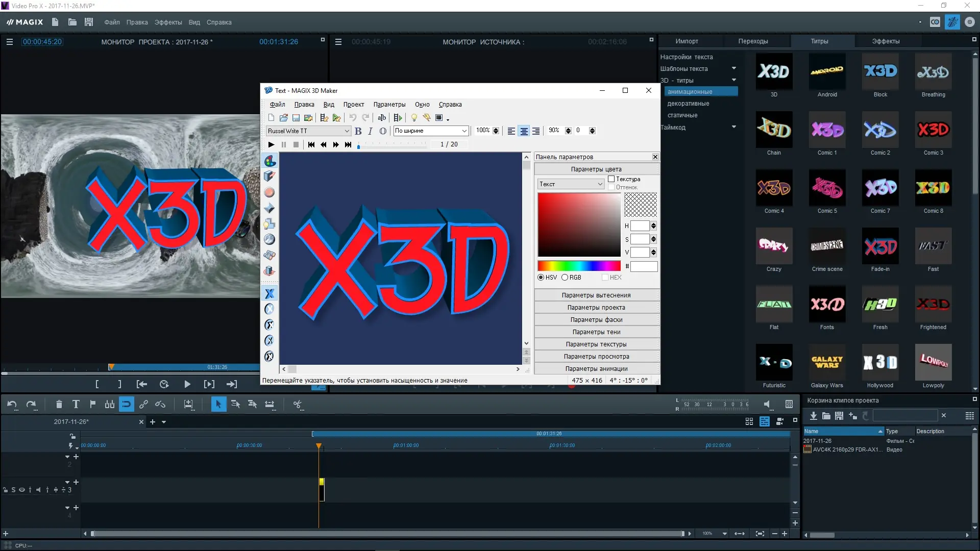Viewport: 980px width, 551px height.
Task: Click center text alignment icon
Action: 524,131
